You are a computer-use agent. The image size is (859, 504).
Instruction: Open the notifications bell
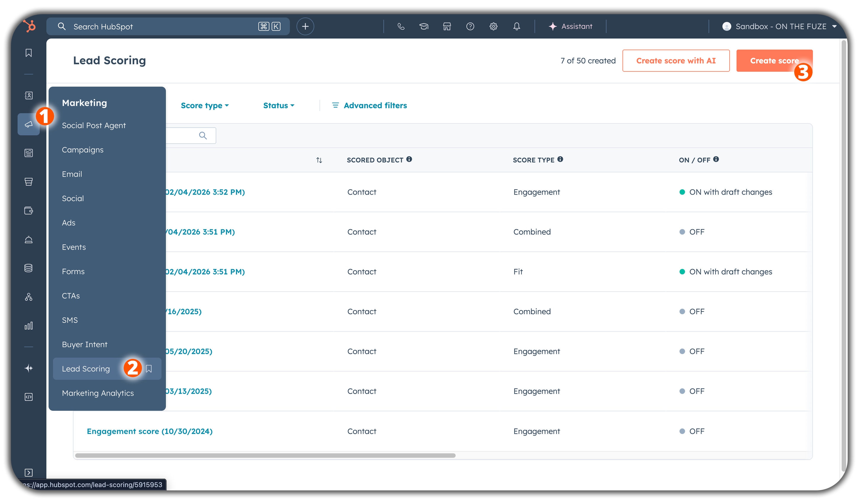pyautogui.click(x=517, y=26)
